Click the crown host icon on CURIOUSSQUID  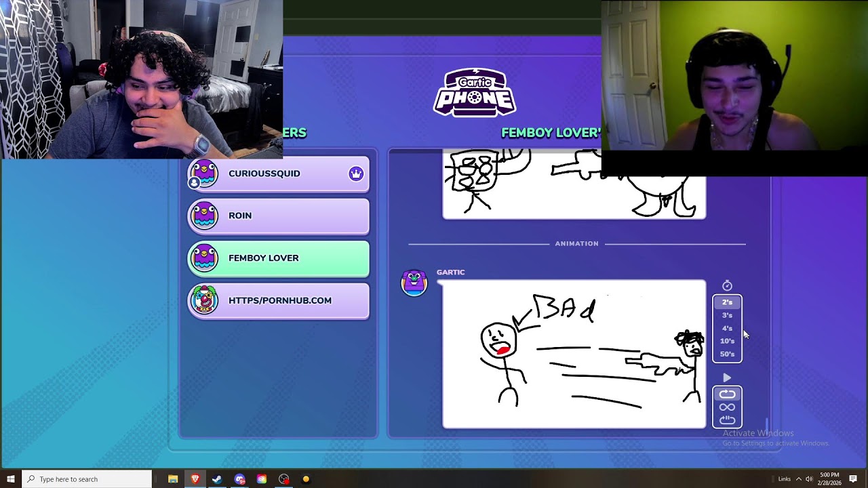[356, 174]
